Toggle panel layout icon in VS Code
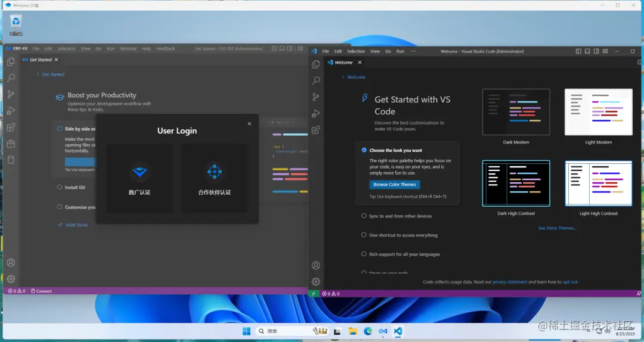Image resolution: width=644 pixels, height=342 pixels. pyautogui.click(x=587, y=51)
